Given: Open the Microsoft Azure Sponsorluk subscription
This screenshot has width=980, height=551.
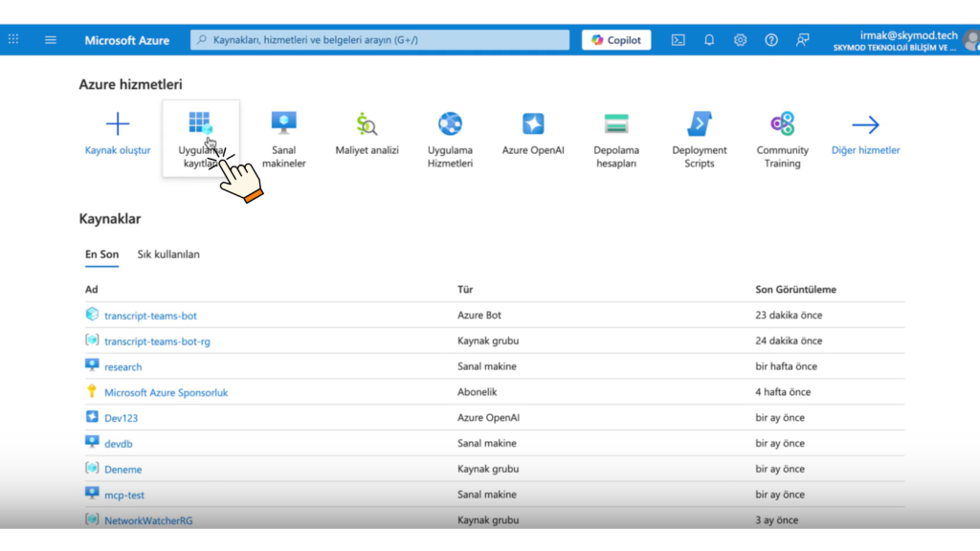Looking at the screenshot, I should tap(168, 391).
